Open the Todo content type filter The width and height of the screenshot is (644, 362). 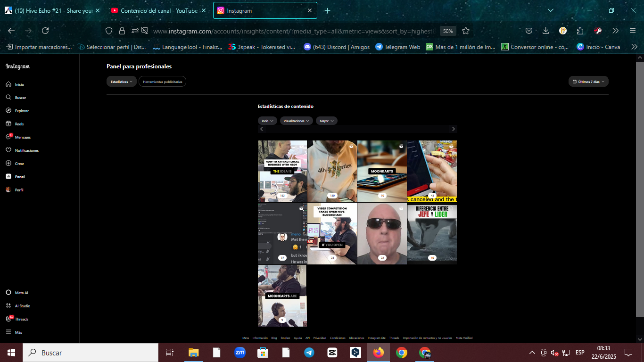coord(267,121)
